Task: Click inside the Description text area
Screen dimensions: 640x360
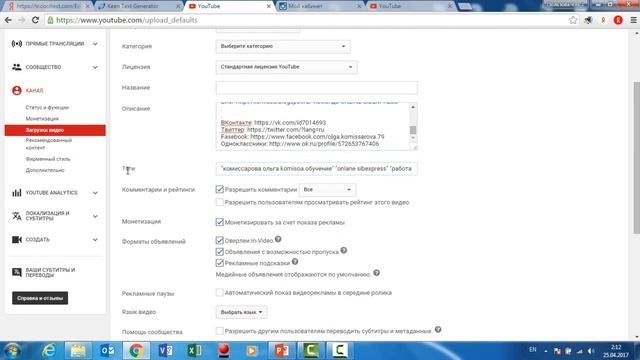Action: pos(312,126)
